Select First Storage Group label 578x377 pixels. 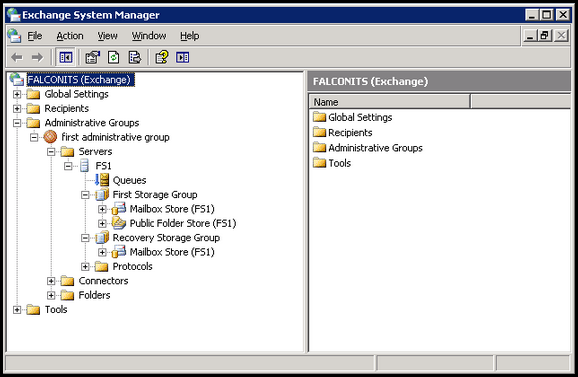point(155,195)
